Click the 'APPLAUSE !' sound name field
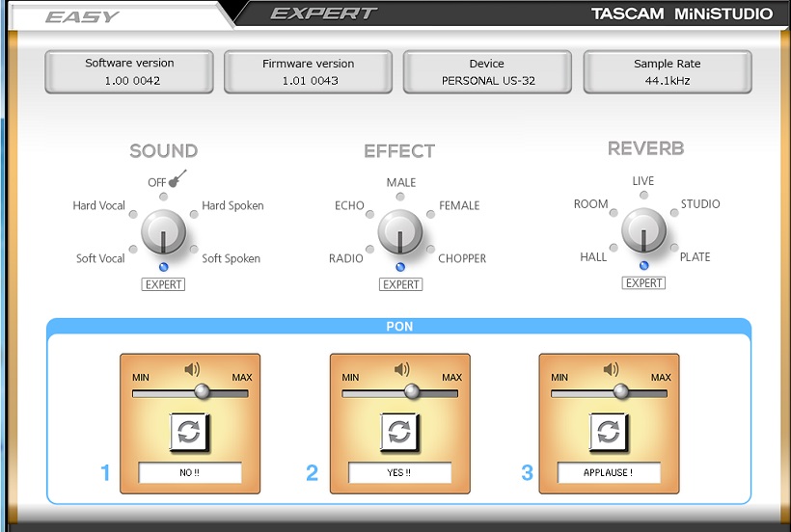This screenshot has width=791, height=532. click(x=609, y=472)
